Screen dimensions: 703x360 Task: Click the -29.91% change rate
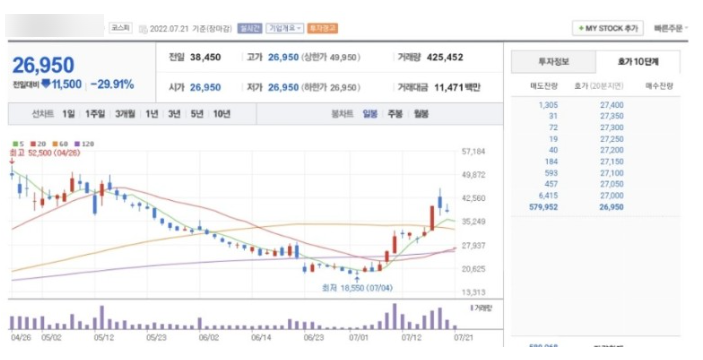pyautogui.click(x=112, y=84)
